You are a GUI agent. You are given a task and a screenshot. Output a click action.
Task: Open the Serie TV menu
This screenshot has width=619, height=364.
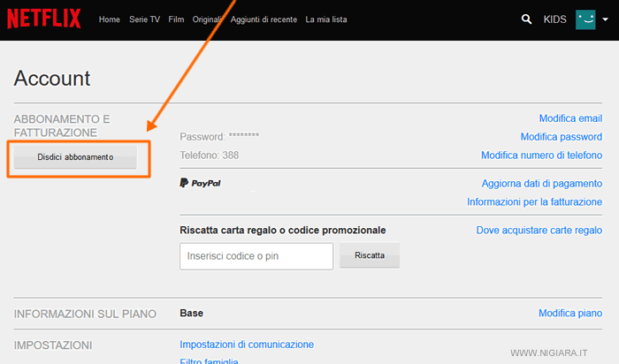pos(144,19)
